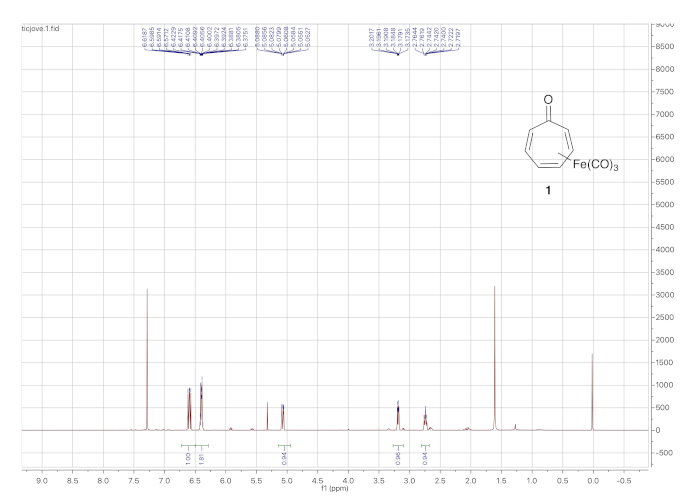Click the 5.0527 peak label
Screen dimensions: 700x504
(308, 38)
